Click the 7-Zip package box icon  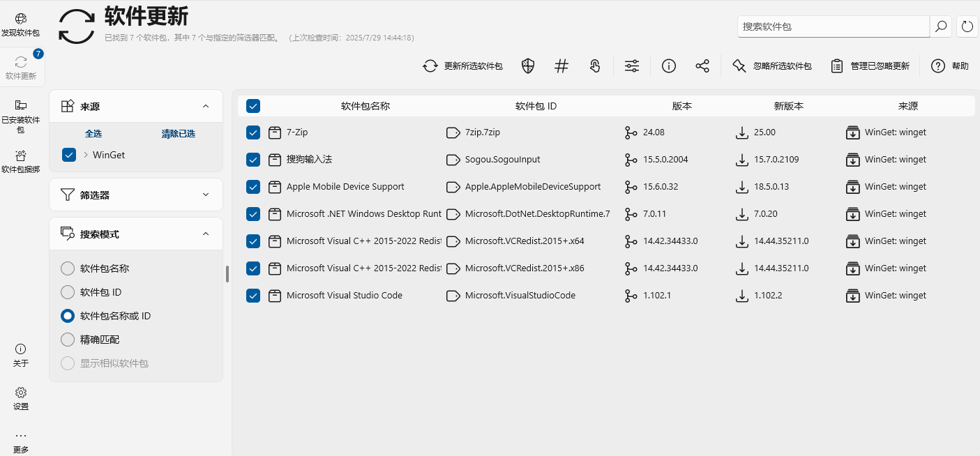tap(275, 132)
